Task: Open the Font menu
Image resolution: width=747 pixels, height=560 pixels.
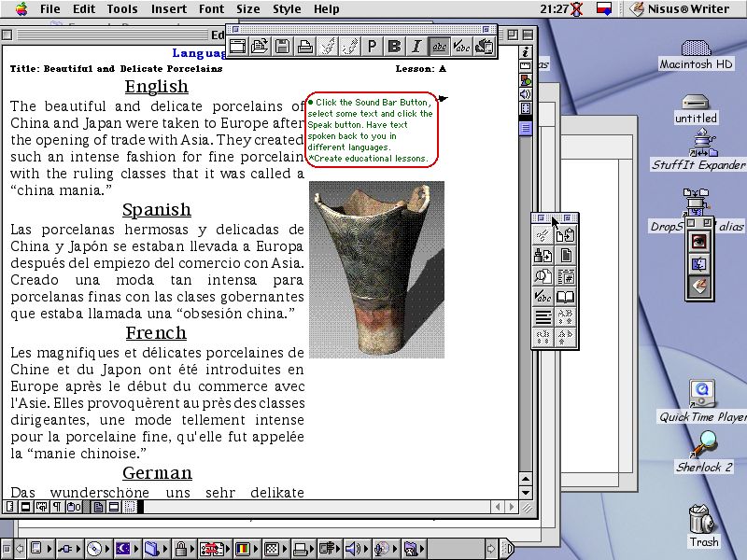Action: coord(212,8)
